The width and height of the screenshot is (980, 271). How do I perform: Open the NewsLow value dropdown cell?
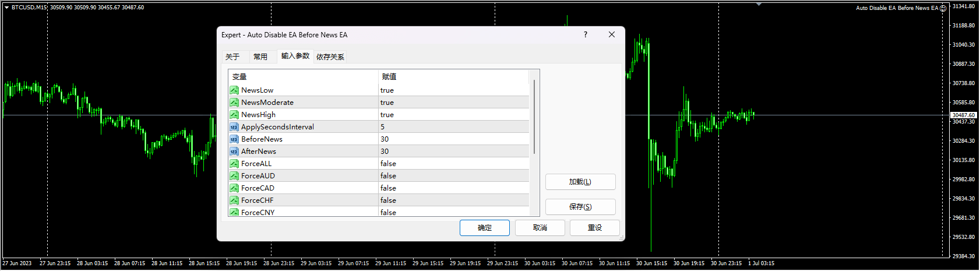[x=453, y=90]
